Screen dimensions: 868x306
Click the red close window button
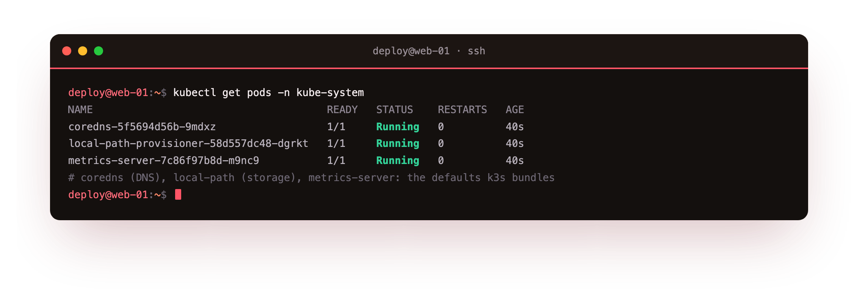tap(67, 51)
